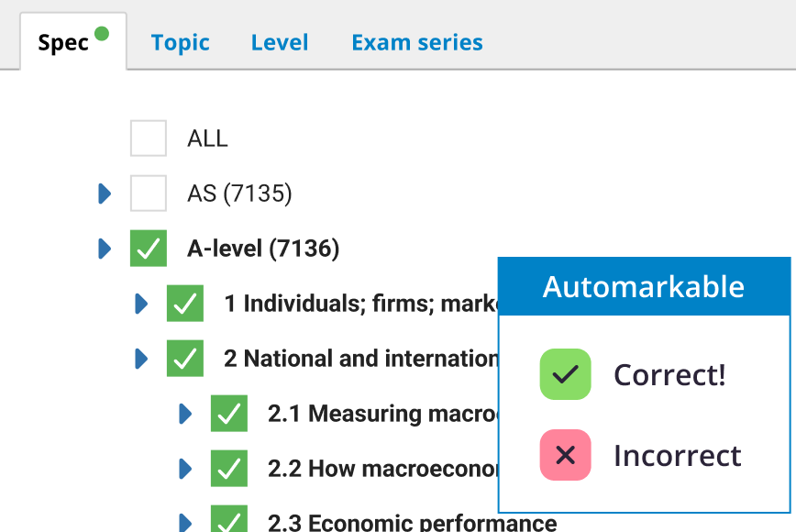The width and height of the screenshot is (796, 532).
Task: Expand section 2 National and international arrow
Action: (x=141, y=359)
